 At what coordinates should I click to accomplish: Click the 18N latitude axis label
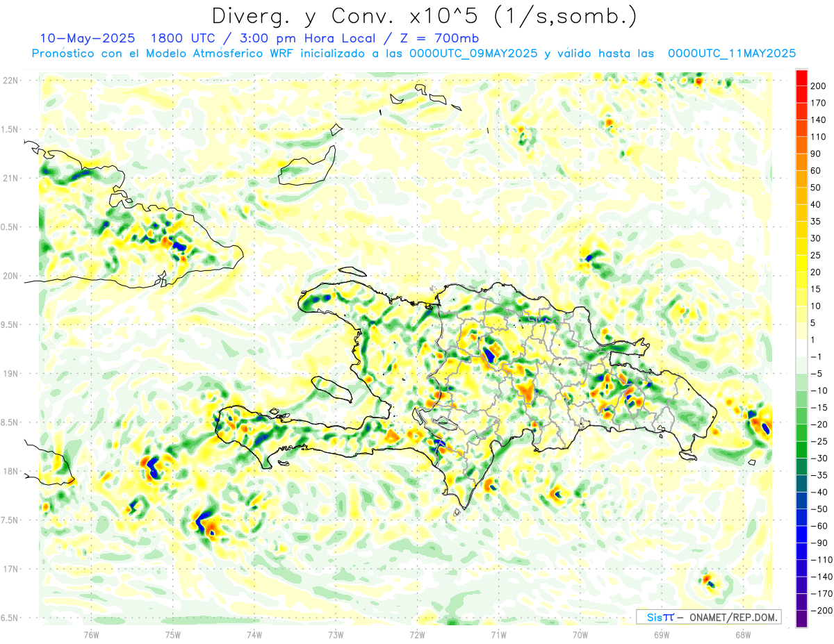pyautogui.click(x=10, y=471)
